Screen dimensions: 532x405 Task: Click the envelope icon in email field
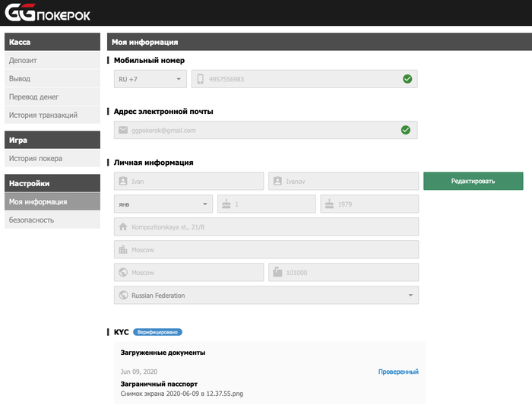coord(123,130)
